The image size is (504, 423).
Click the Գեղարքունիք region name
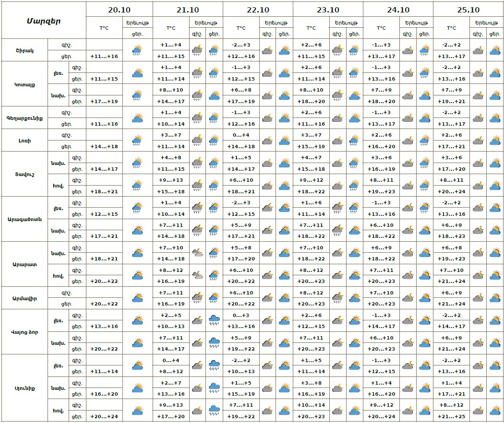coord(25,117)
